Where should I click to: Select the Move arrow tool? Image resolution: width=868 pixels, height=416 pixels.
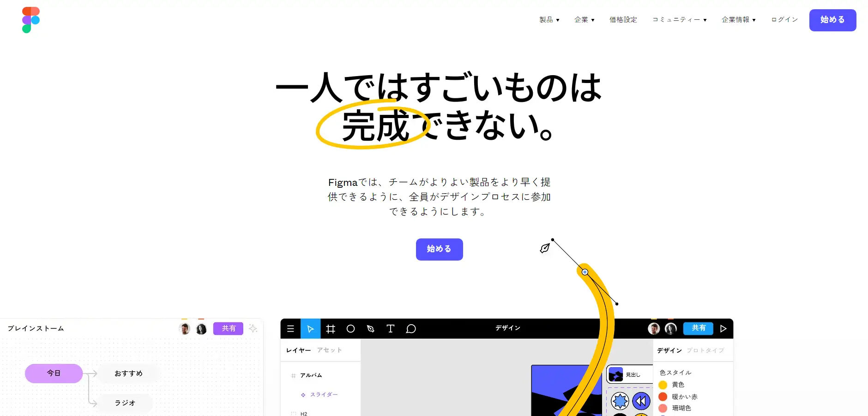click(311, 329)
